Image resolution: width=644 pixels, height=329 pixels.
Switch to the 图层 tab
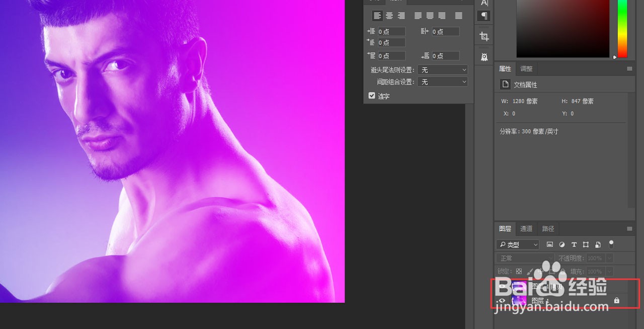(505, 228)
